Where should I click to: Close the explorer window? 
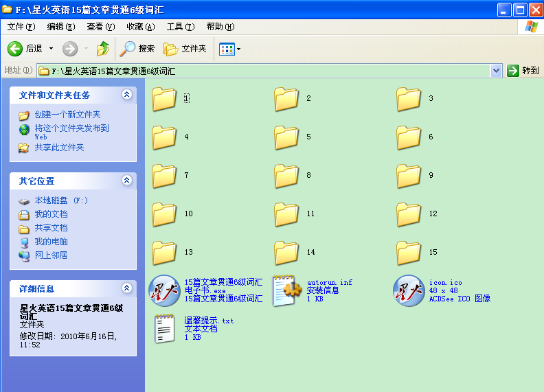[x=536, y=10]
